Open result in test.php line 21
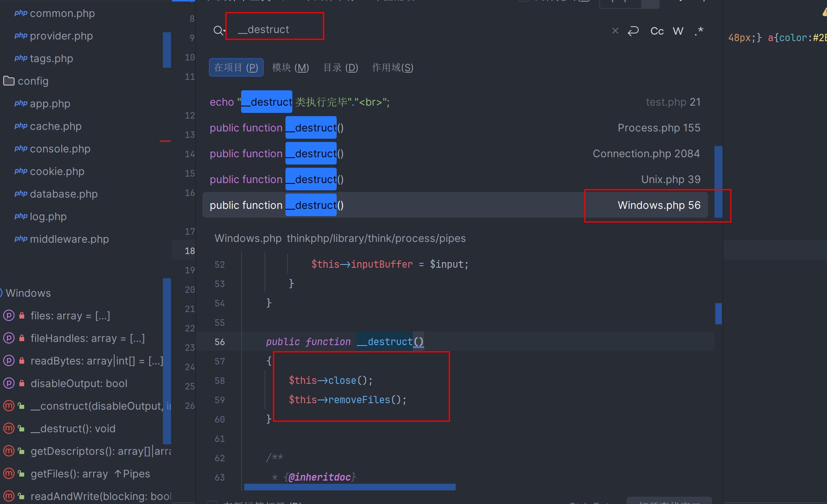827x504 pixels. [455, 102]
